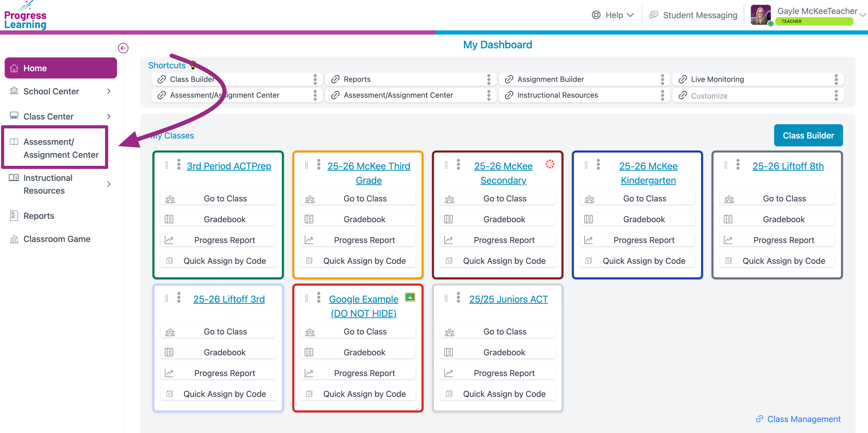Screen dimensions: 868x433
Task: Open the Help dropdown arrow
Action: (630, 15)
